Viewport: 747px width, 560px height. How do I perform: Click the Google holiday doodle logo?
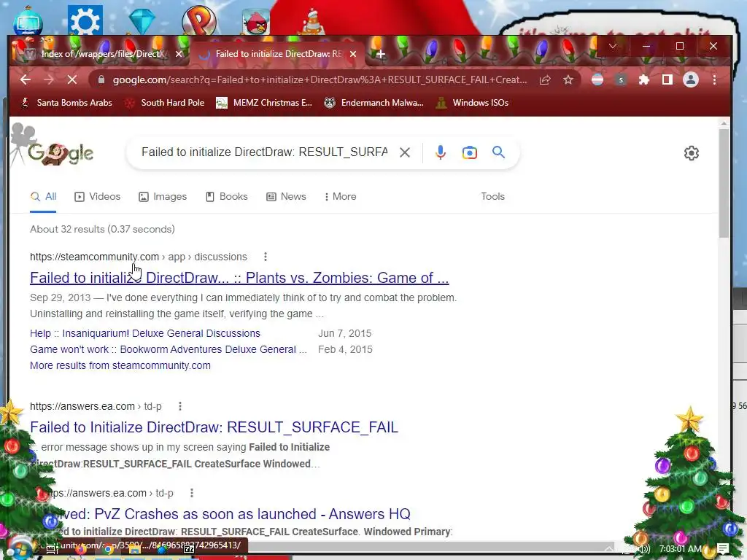point(60,152)
